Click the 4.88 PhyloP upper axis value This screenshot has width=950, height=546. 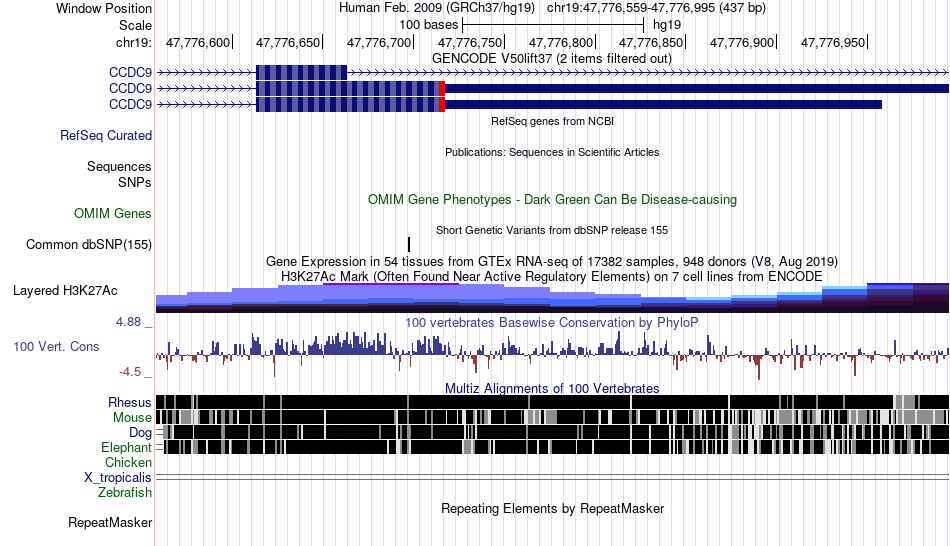pos(128,322)
